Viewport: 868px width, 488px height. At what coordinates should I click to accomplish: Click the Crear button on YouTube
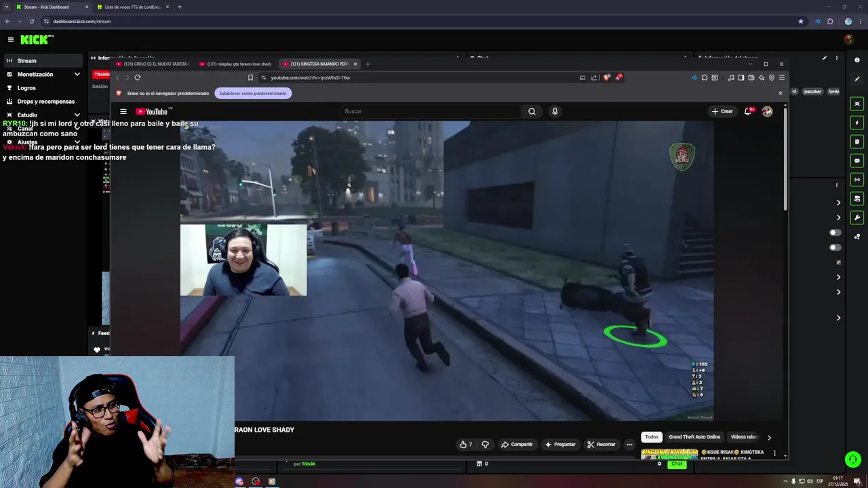coord(722,112)
